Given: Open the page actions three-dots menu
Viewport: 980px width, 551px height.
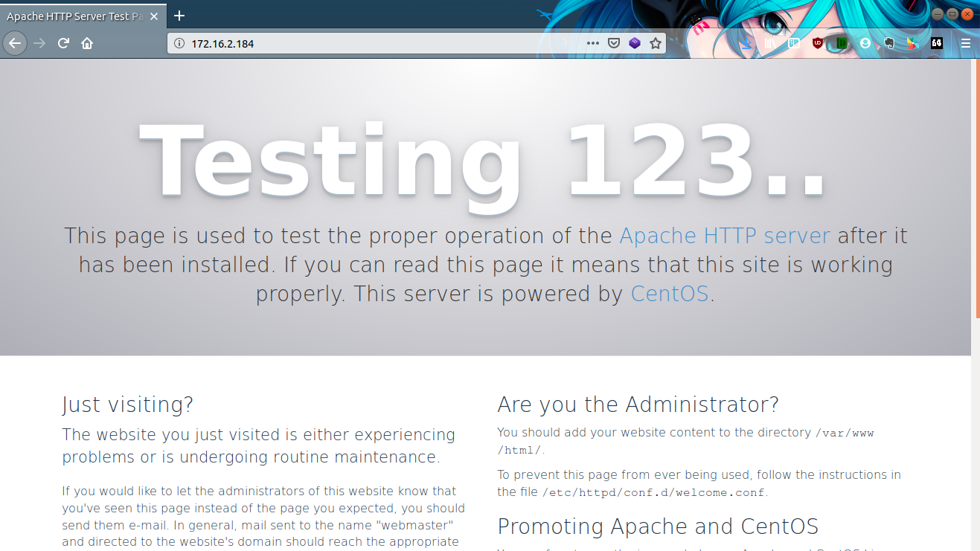Looking at the screenshot, I should (x=592, y=43).
